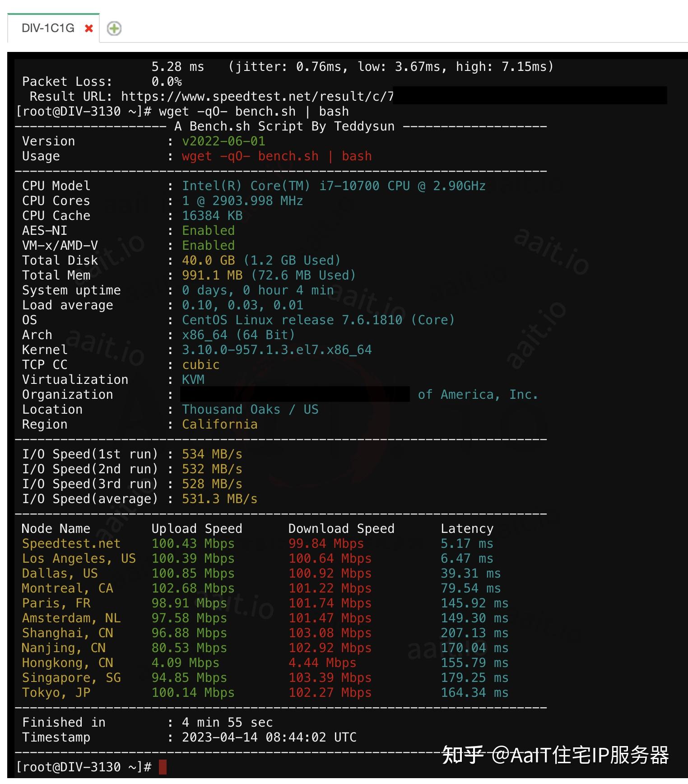The image size is (688, 784).
Task: Click the Download Speed column header
Action: click(341, 529)
